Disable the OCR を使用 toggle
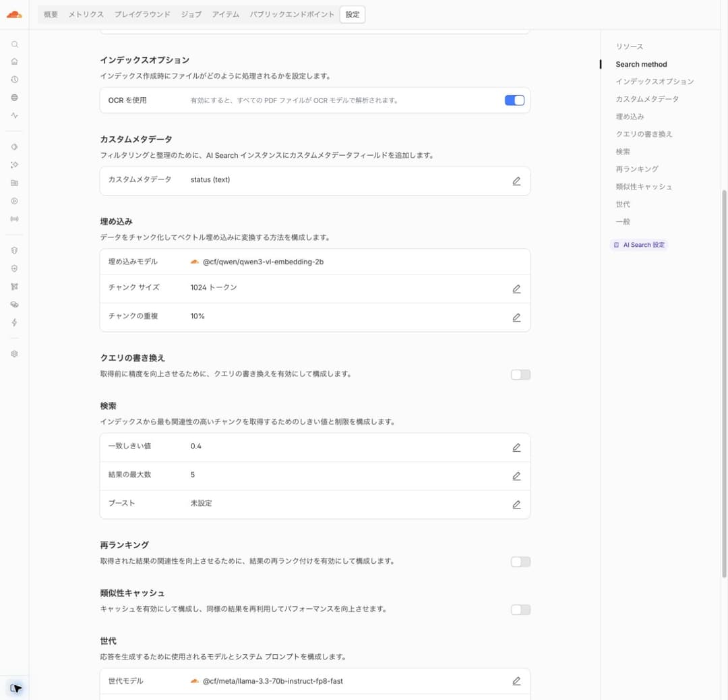The height and width of the screenshot is (700, 728). click(x=514, y=100)
